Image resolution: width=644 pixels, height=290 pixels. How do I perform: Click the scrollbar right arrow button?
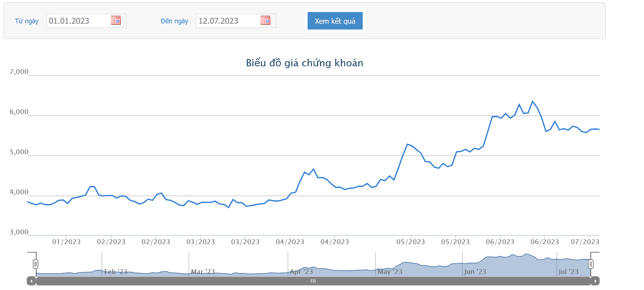[595, 281]
